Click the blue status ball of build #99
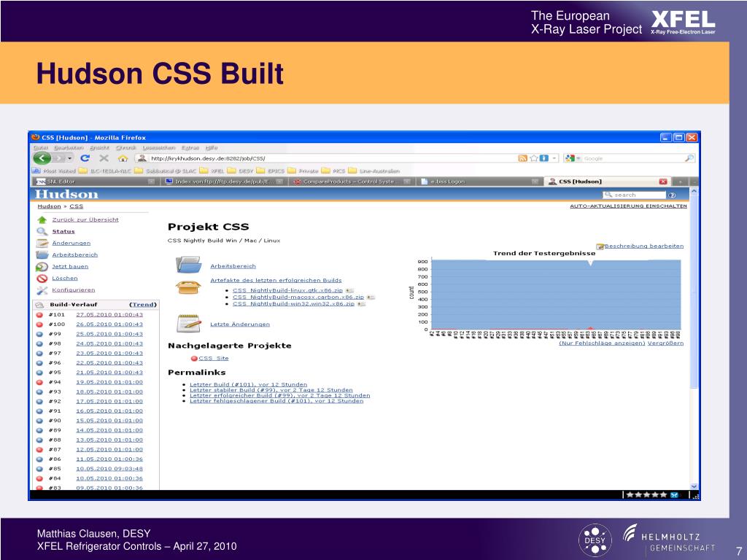The width and height of the screenshot is (747, 560). 39,334
